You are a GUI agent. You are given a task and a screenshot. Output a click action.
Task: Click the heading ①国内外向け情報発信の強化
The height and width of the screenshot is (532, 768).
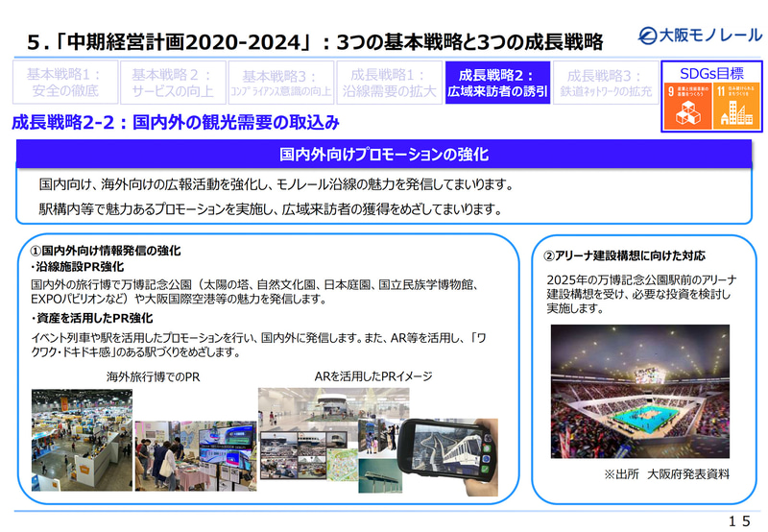click(x=106, y=251)
